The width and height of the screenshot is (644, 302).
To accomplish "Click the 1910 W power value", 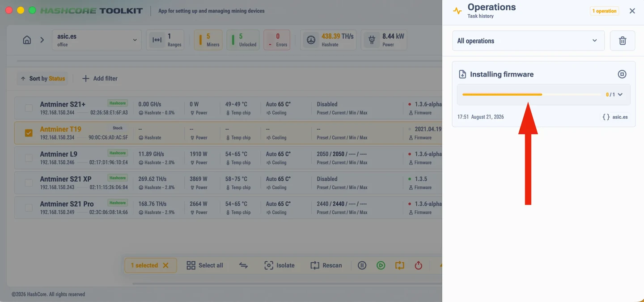I will tap(199, 154).
